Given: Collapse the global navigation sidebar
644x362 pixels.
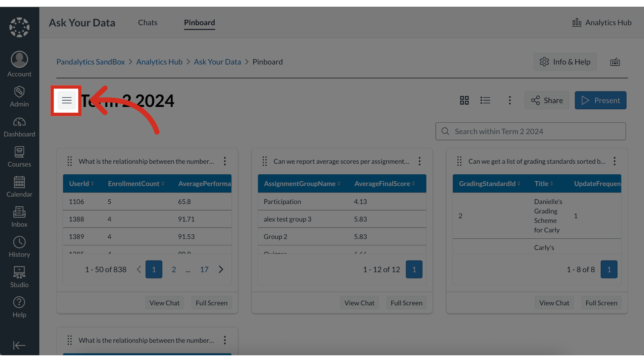Looking at the screenshot, I should (x=19, y=345).
